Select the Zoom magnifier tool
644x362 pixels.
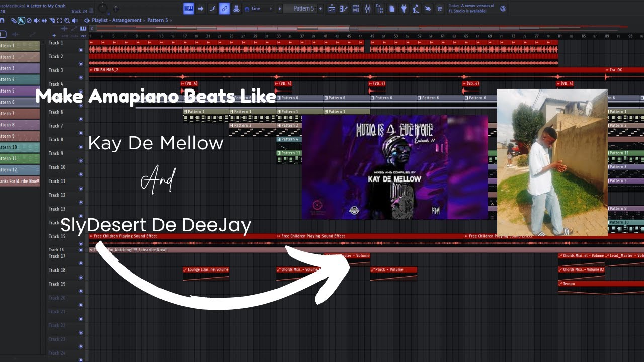67,21
